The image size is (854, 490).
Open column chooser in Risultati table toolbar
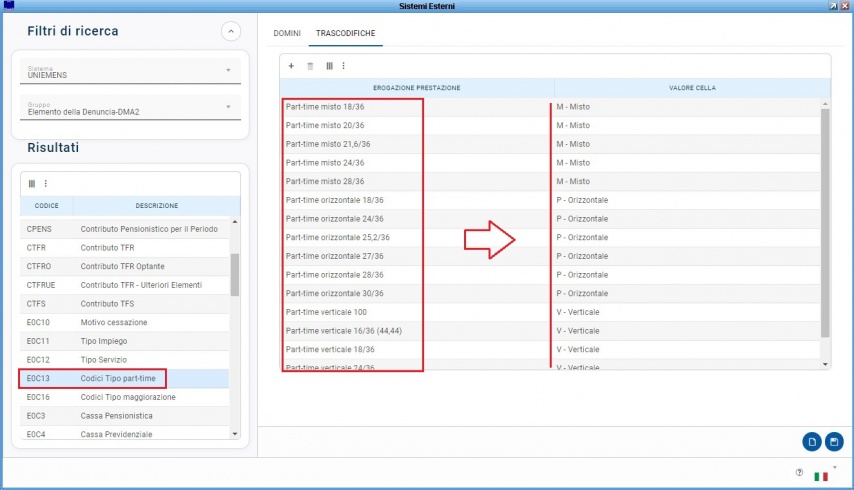point(32,183)
